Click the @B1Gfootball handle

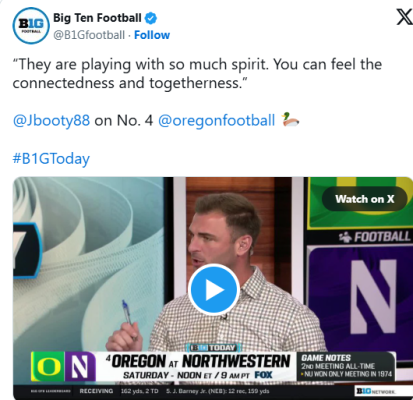[x=89, y=35]
